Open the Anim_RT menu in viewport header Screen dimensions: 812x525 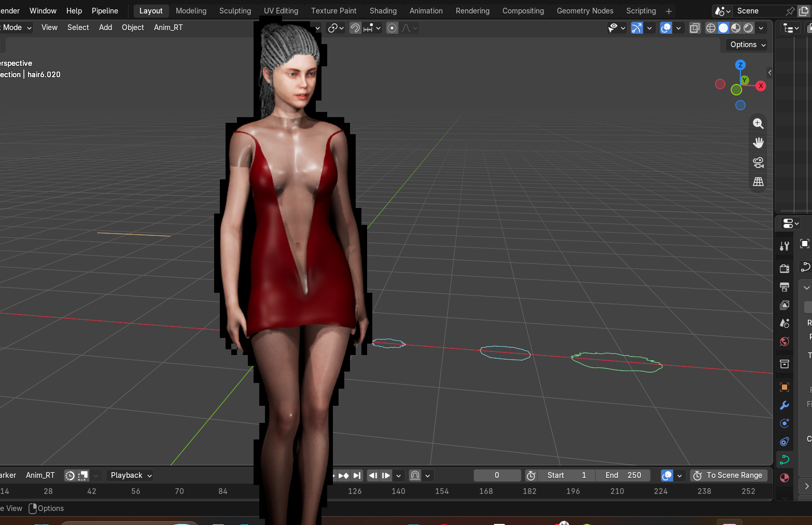[x=168, y=27]
